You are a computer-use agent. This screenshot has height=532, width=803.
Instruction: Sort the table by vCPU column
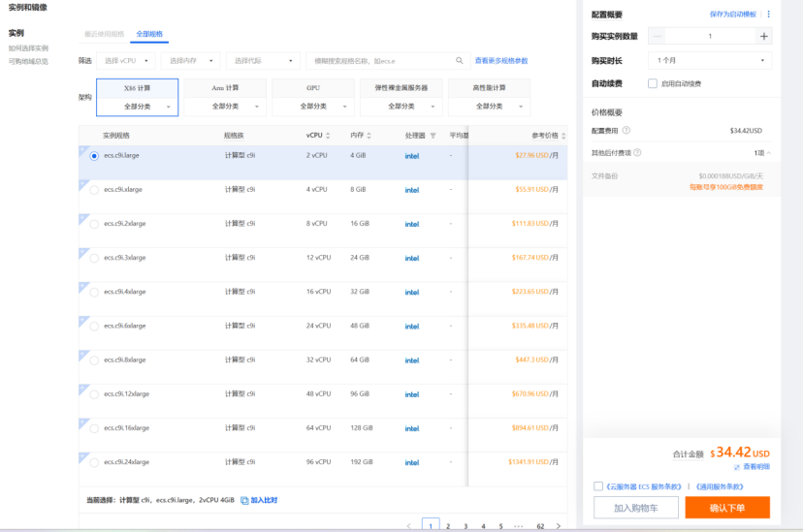click(x=328, y=136)
